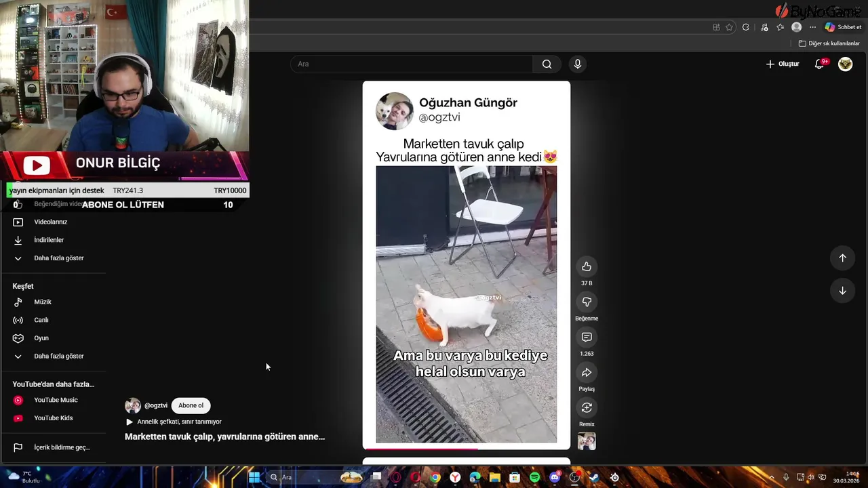Viewport: 868px width, 488px height.
Task: Click the taskbar volume speaker icon
Action: (810, 477)
